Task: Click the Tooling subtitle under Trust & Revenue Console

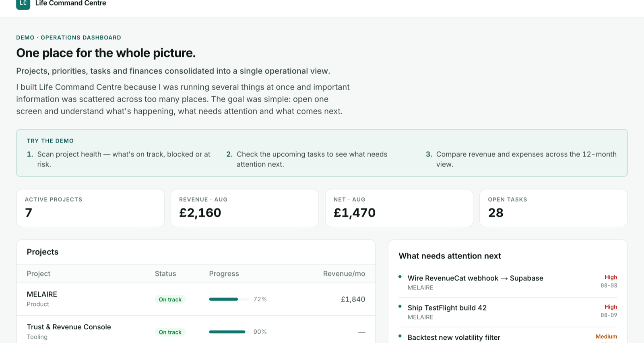Action: point(37,337)
